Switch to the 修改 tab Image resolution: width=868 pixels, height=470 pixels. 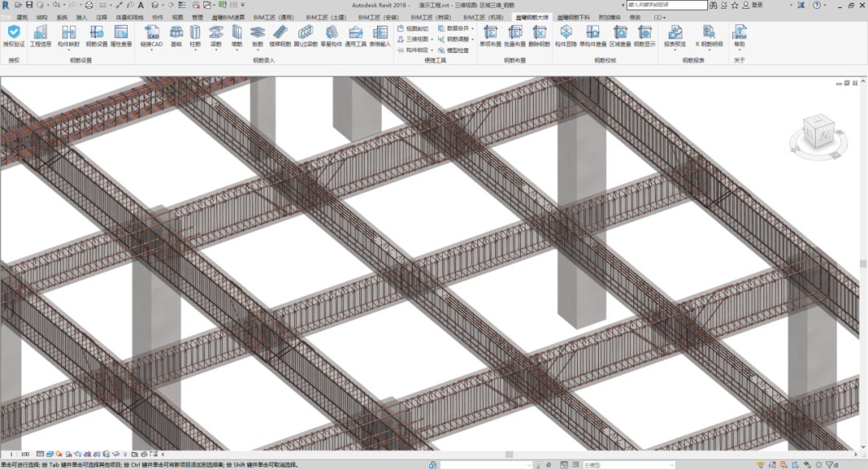635,18
